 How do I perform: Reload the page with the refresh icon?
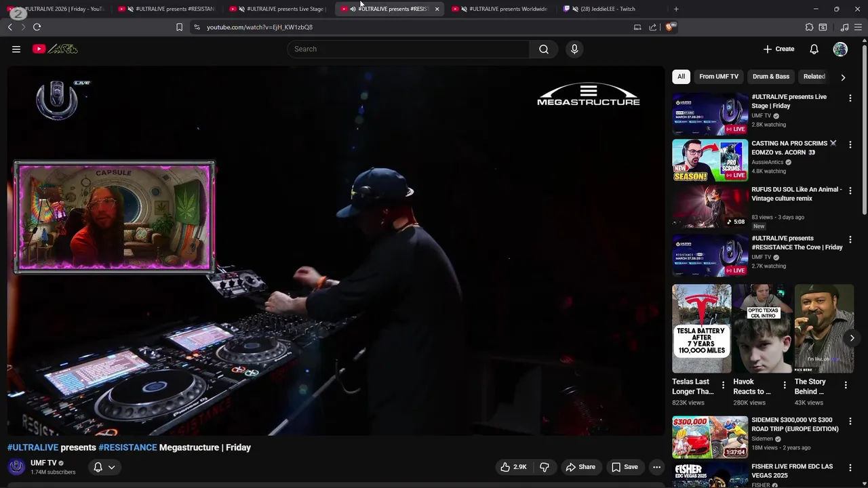click(37, 27)
